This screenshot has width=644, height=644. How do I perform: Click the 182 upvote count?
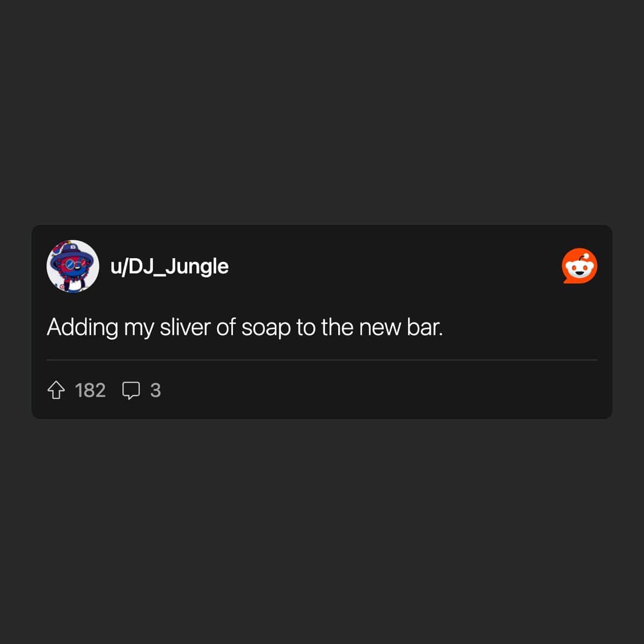(90, 391)
